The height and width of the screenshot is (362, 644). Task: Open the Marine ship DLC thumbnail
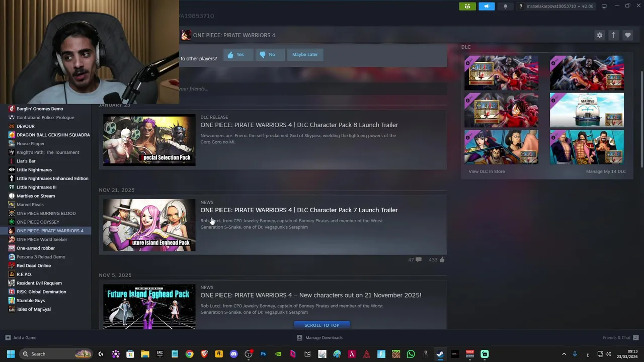[x=587, y=110]
